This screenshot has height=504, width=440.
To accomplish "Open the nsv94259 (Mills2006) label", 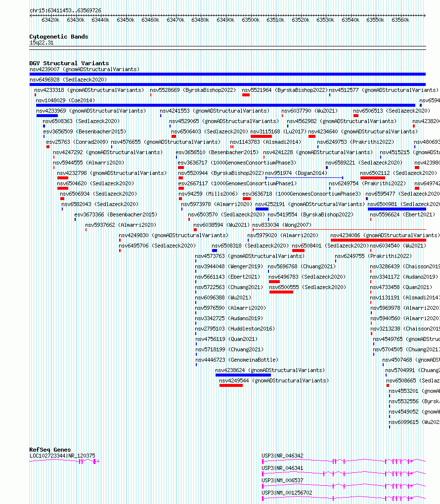I will [208, 194].
